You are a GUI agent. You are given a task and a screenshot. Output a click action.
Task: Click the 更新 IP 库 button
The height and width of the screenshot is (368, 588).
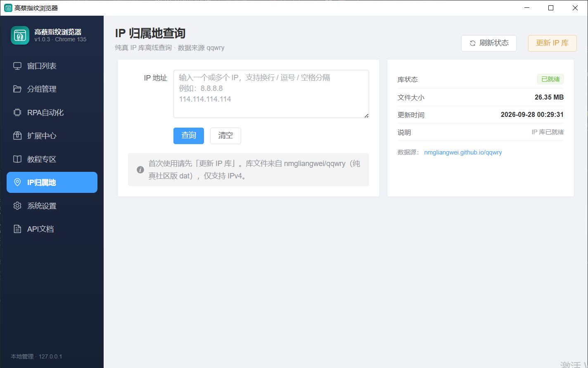click(552, 43)
